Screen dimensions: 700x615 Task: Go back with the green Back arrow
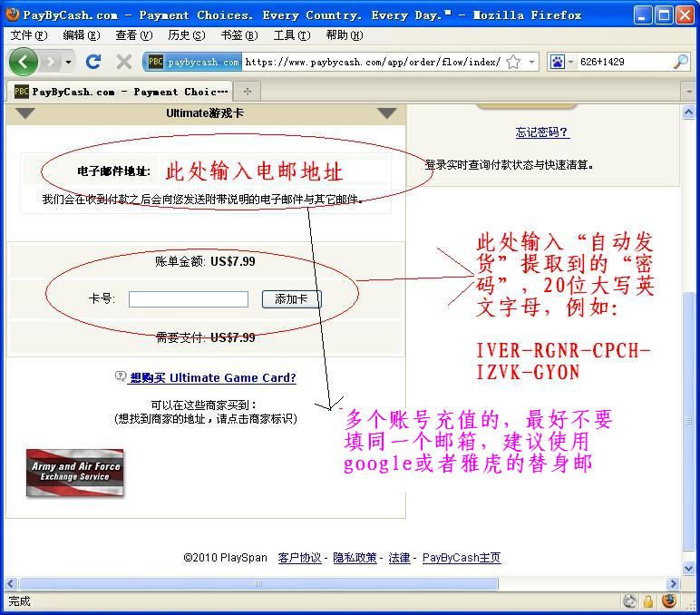pyautogui.click(x=23, y=62)
